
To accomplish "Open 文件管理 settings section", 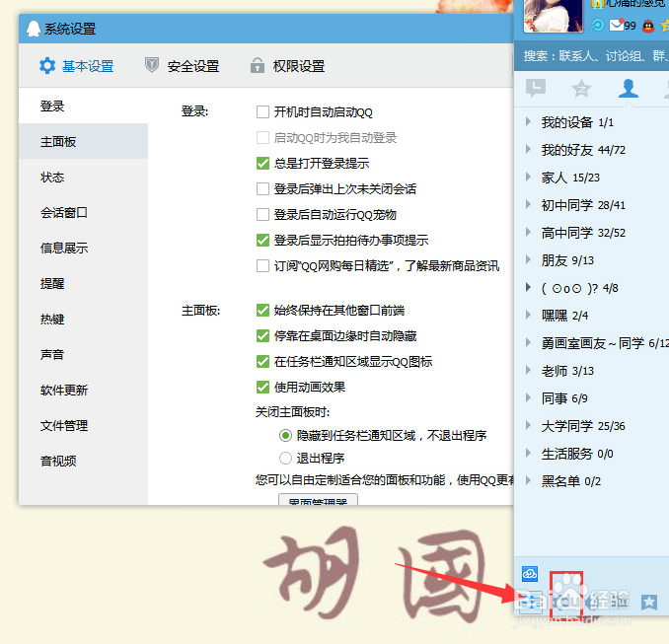I will (83, 425).
